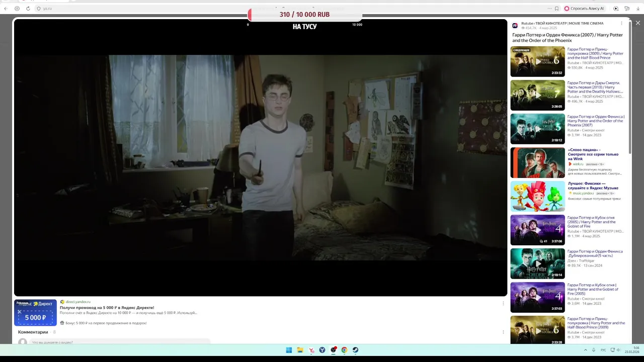Open Кубок огня (2005) 1,1M views title
Viewport: 644px width, 362px height.
pos(592,222)
